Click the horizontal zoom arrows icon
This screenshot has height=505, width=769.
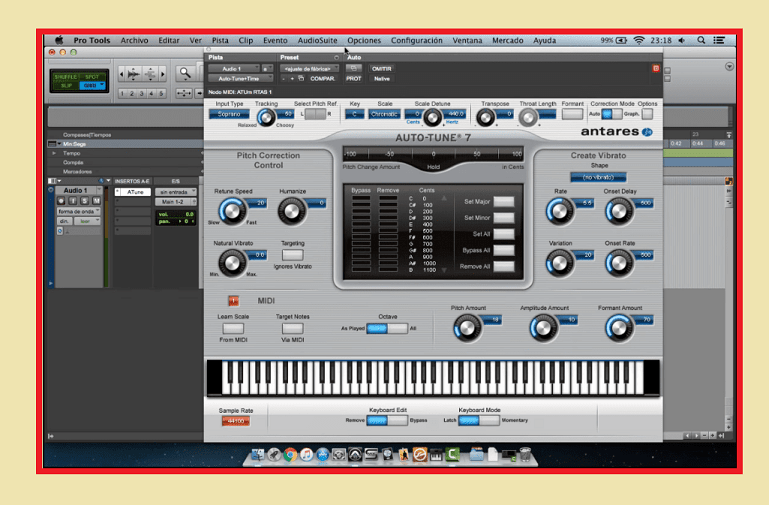184,93
